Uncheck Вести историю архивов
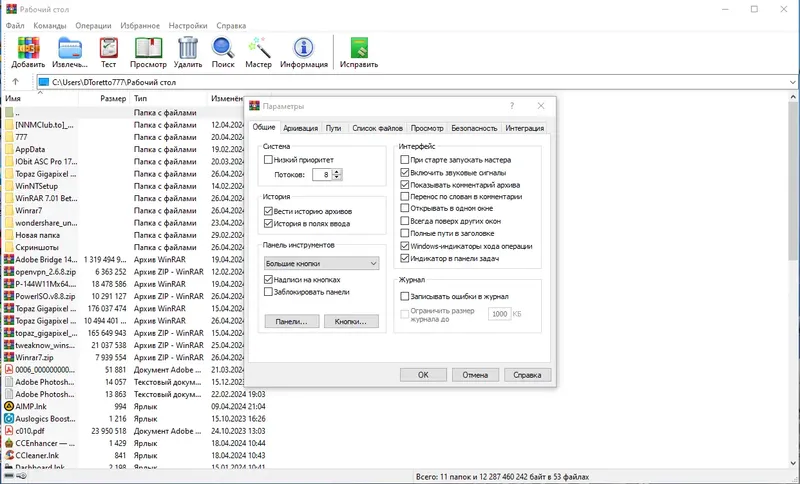Screen dimensions: 800x484 point(268,211)
